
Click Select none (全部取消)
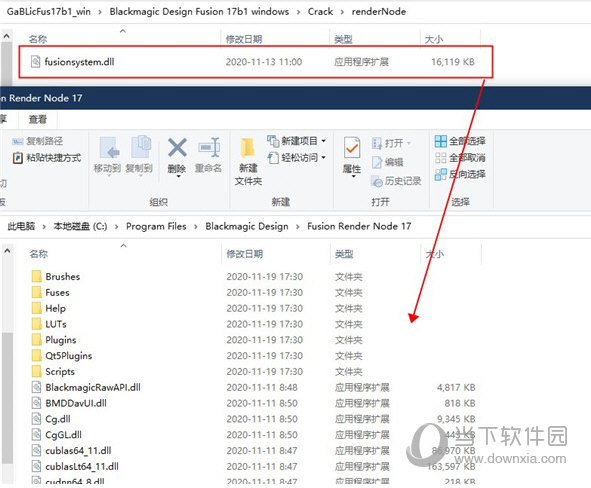pyautogui.click(x=460, y=158)
